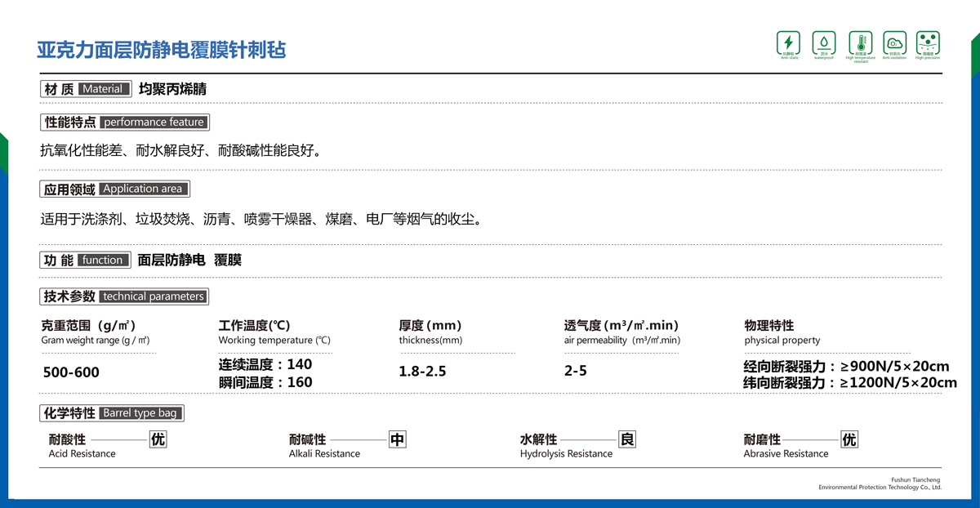Select the Alkali Resistance rating box
980x508 pixels.
[397, 440]
